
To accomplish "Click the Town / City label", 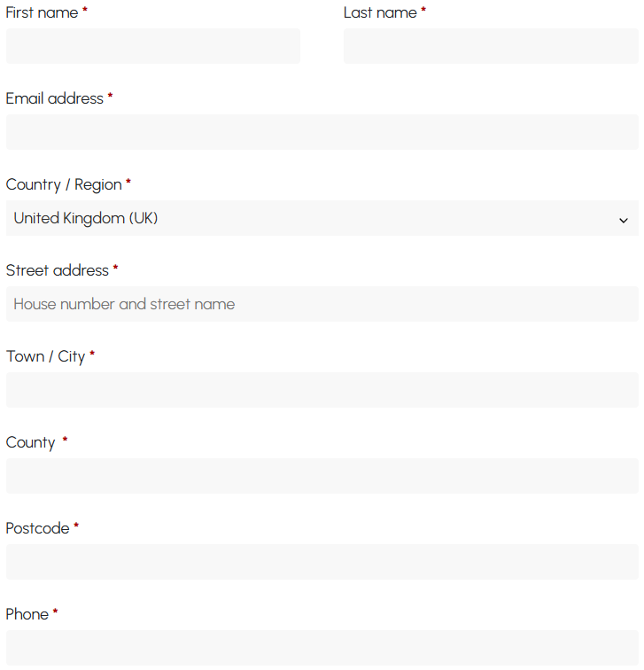I will point(45,356).
